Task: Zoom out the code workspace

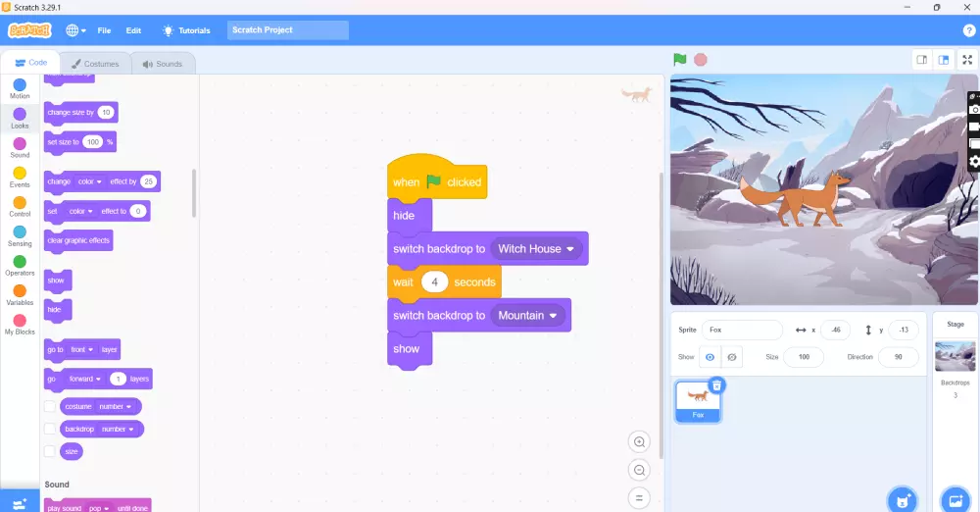Action: (x=639, y=470)
